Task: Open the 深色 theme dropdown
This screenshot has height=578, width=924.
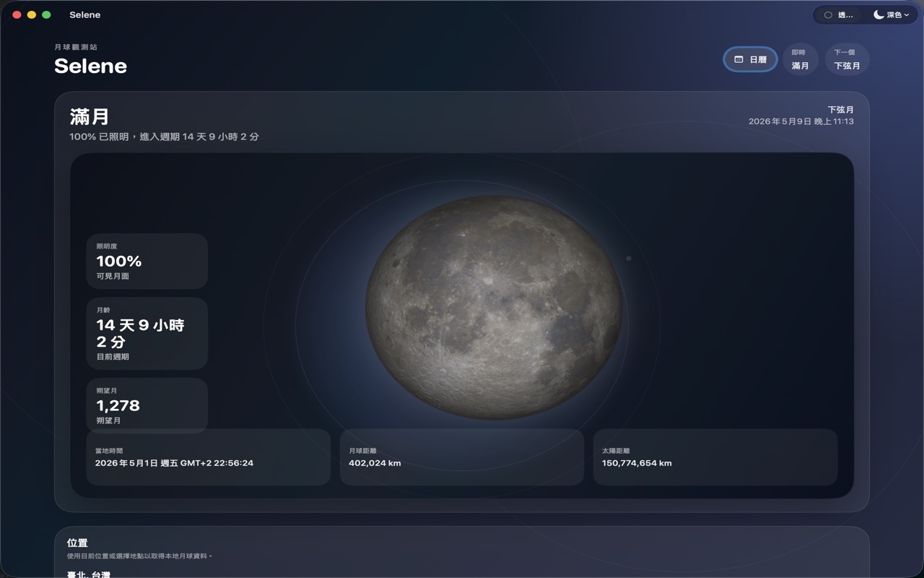Action: [891, 14]
